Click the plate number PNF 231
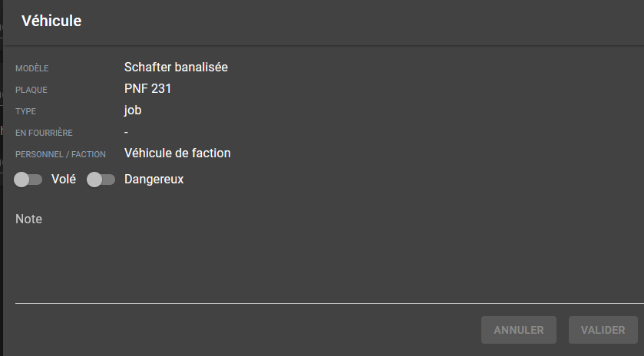This screenshot has width=644, height=356. pos(147,89)
